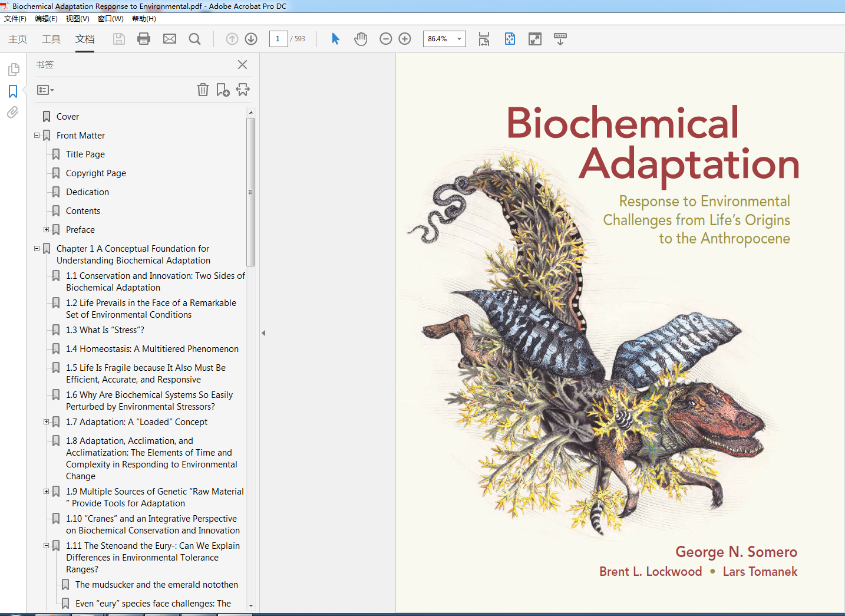The image size is (845, 616).
Task: Open the 窗口(W) menu
Action: [110, 19]
